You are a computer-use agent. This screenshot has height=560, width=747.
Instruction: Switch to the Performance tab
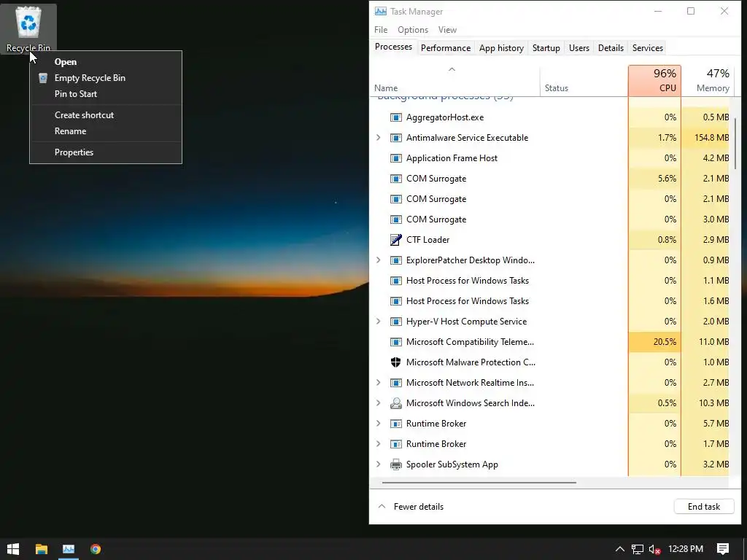[x=446, y=48]
